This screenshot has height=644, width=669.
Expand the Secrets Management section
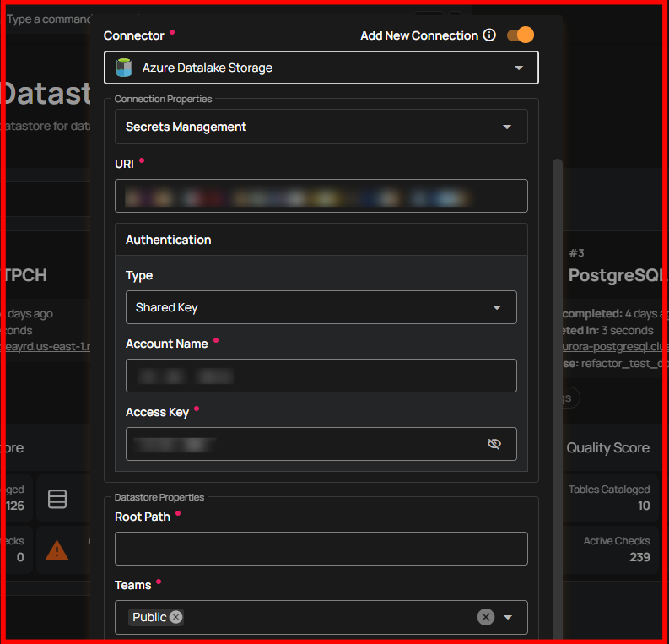pyautogui.click(x=506, y=127)
